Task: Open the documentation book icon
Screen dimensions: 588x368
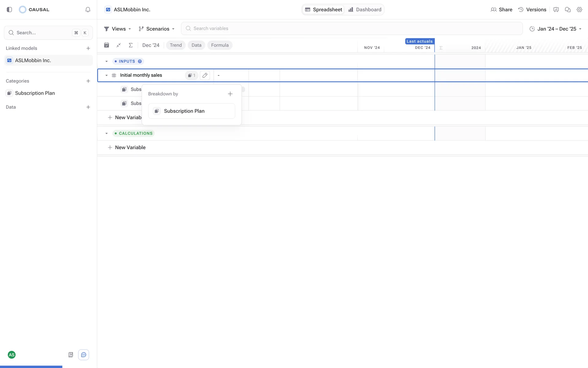Action: click(71, 355)
